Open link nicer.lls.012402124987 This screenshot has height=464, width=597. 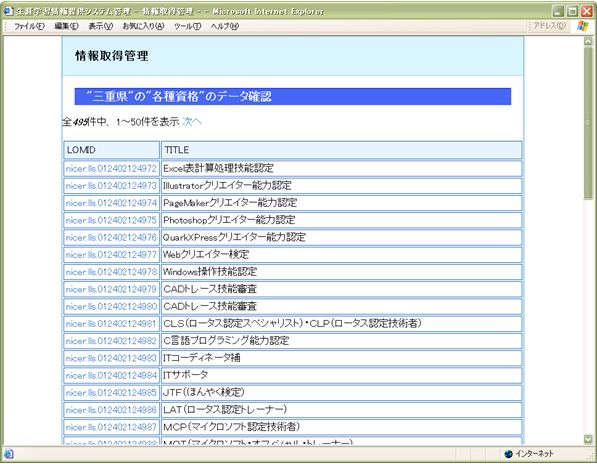111,427
